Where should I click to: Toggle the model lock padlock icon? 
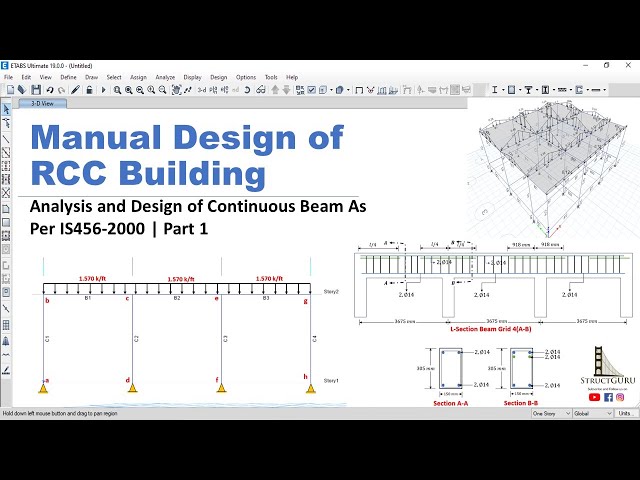(89, 90)
